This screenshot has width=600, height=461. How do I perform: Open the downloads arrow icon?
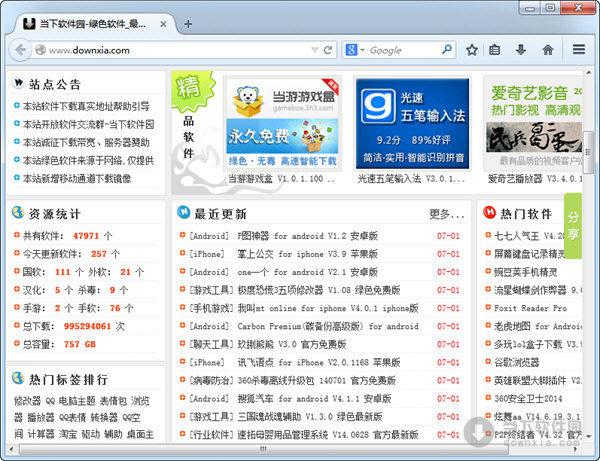coord(521,50)
